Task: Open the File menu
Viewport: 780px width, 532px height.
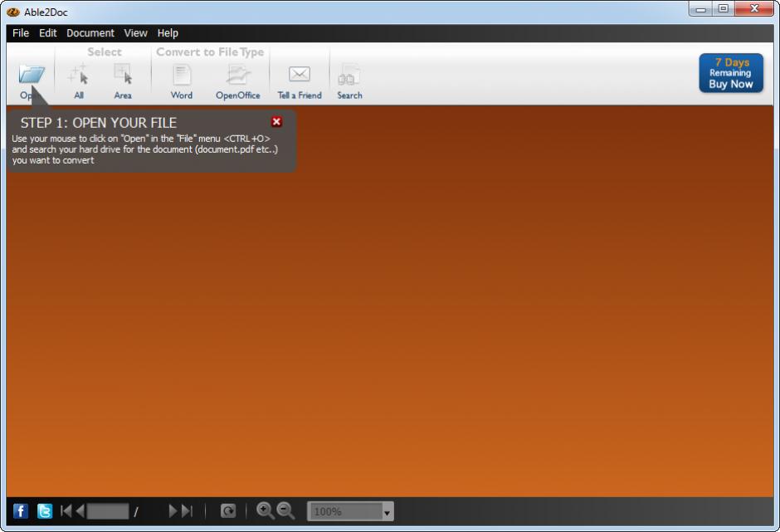Action: [21, 33]
